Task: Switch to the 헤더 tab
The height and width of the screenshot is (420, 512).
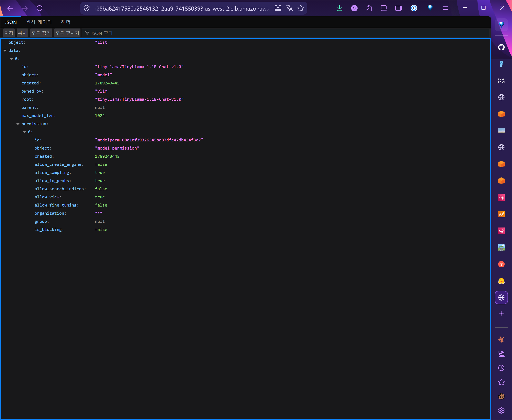Action: pos(66,22)
